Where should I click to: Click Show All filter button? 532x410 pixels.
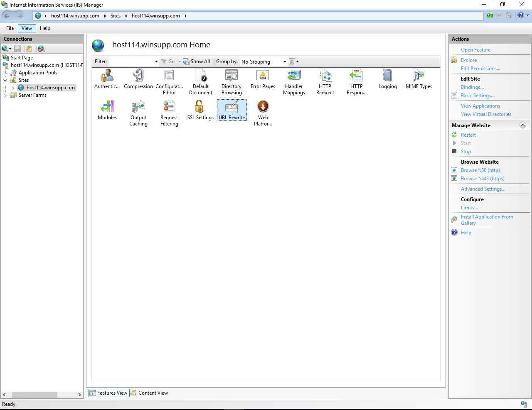(197, 61)
